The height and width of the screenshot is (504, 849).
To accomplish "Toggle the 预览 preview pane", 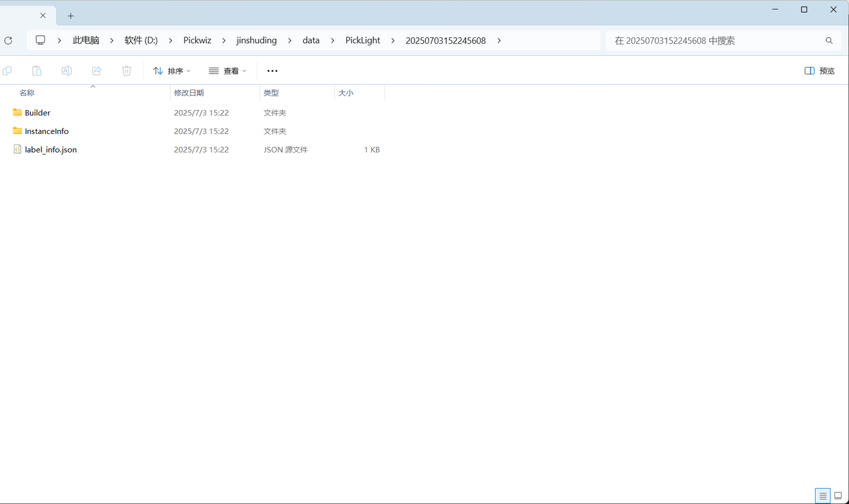I will [x=819, y=71].
